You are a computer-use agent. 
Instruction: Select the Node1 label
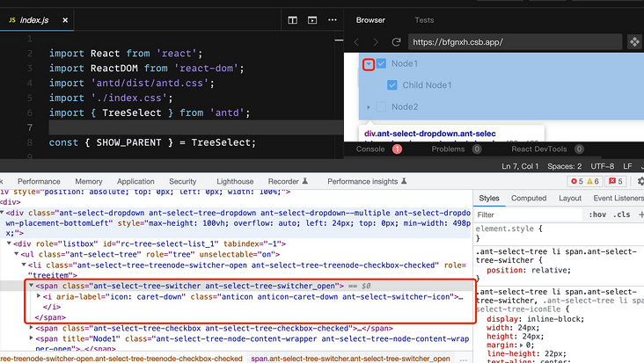coord(405,63)
